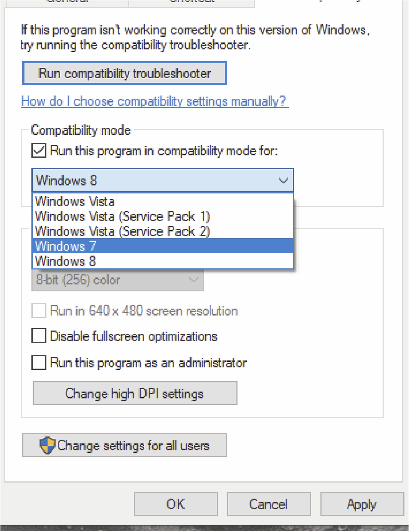Image resolution: width=409 pixels, height=532 pixels.
Task: Click Run compatibility troubleshooter button
Action: tap(125, 73)
